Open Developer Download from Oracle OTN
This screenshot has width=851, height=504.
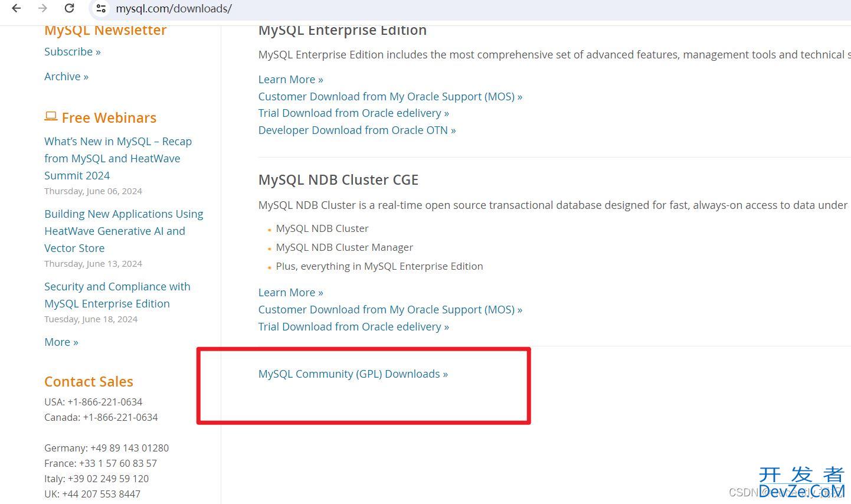click(x=357, y=130)
